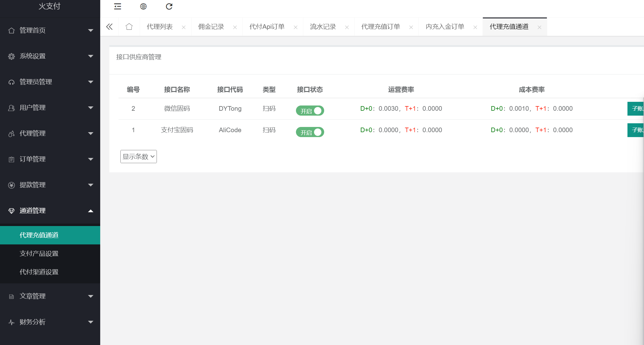Open 支付产品设置 in the sidebar
The width and height of the screenshot is (644, 345).
(39, 254)
